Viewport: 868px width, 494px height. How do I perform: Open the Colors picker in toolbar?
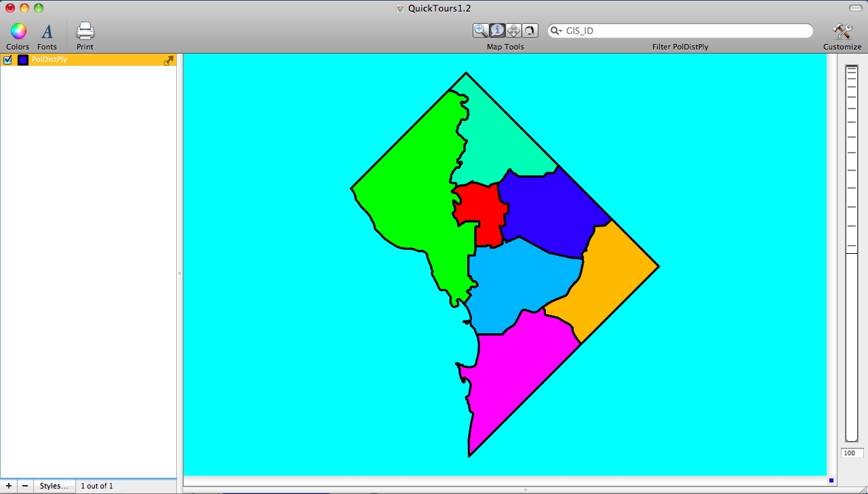(x=18, y=31)
